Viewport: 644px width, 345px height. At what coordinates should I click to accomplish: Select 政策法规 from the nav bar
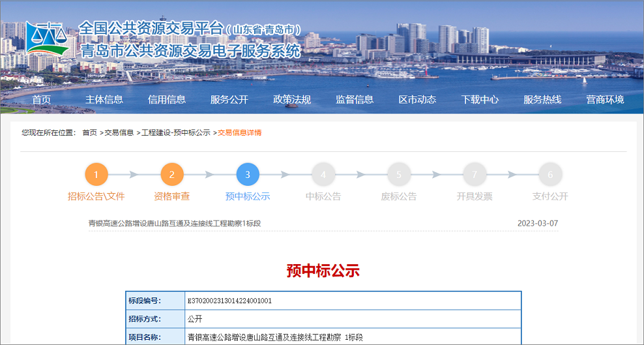(292, 100)
